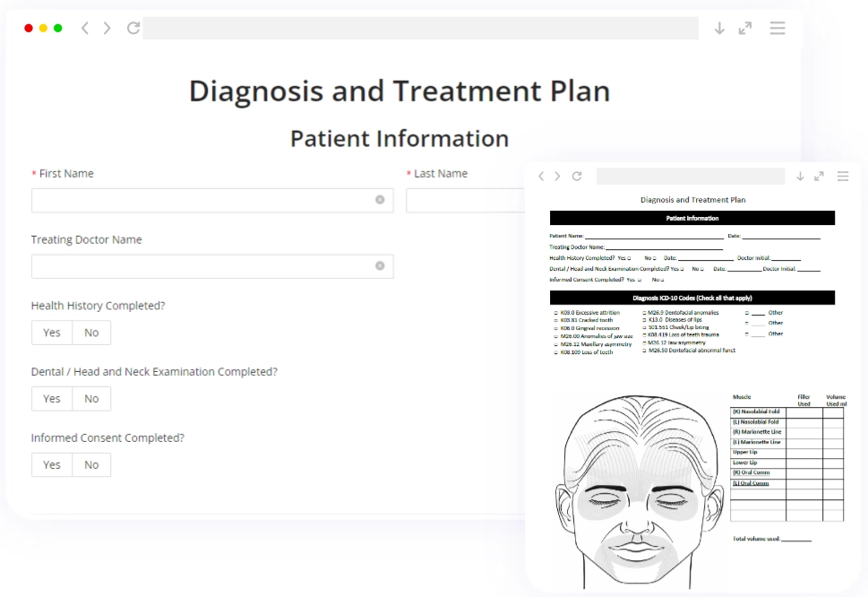This screenshot has width=868, height=597.
Task: Click download arrow in the small preview window
Action: (x=800, y=176)
